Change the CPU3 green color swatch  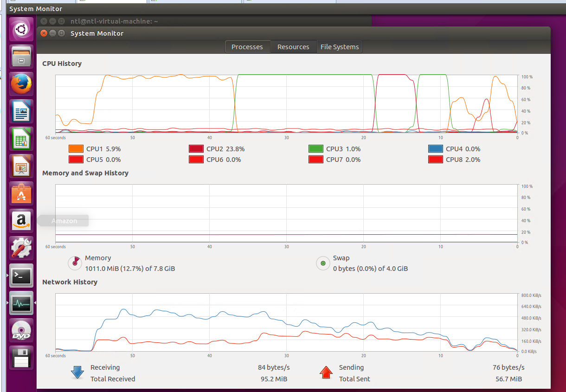coord(315,149)
